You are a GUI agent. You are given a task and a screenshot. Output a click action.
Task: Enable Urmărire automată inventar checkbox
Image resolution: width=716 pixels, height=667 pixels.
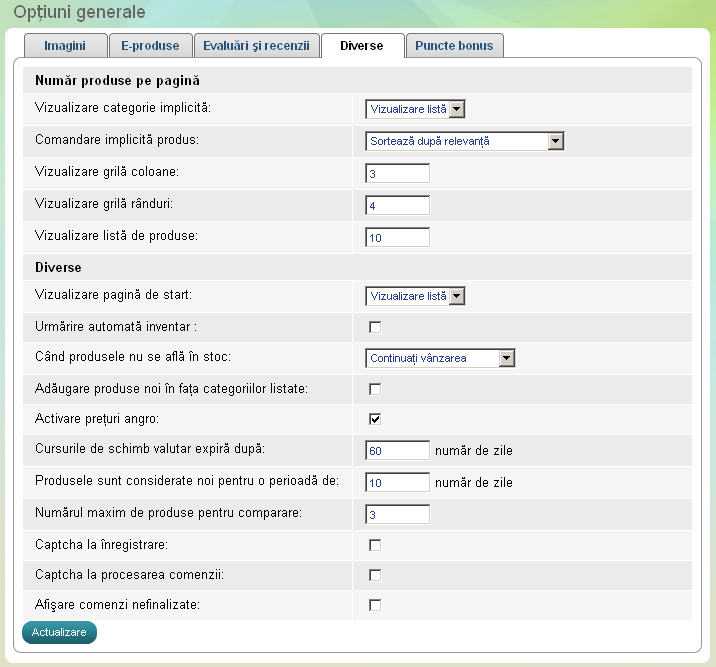point(376,327)
